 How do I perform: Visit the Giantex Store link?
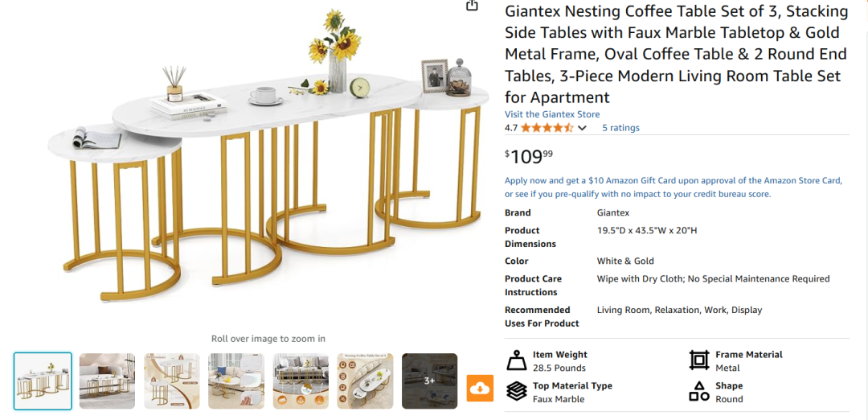(552, 114)
